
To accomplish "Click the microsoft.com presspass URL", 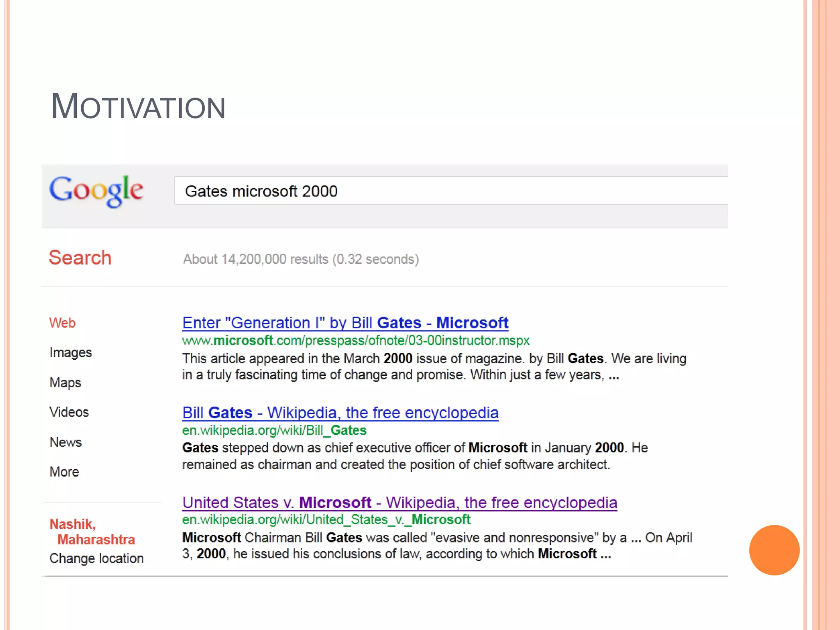I will pos(356,340).
